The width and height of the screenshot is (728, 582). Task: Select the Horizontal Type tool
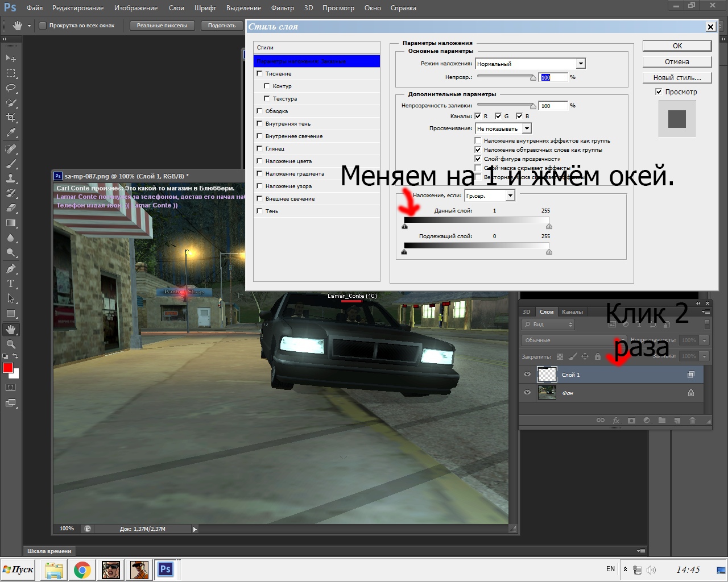pyautogui.click(x=11, y=283)
